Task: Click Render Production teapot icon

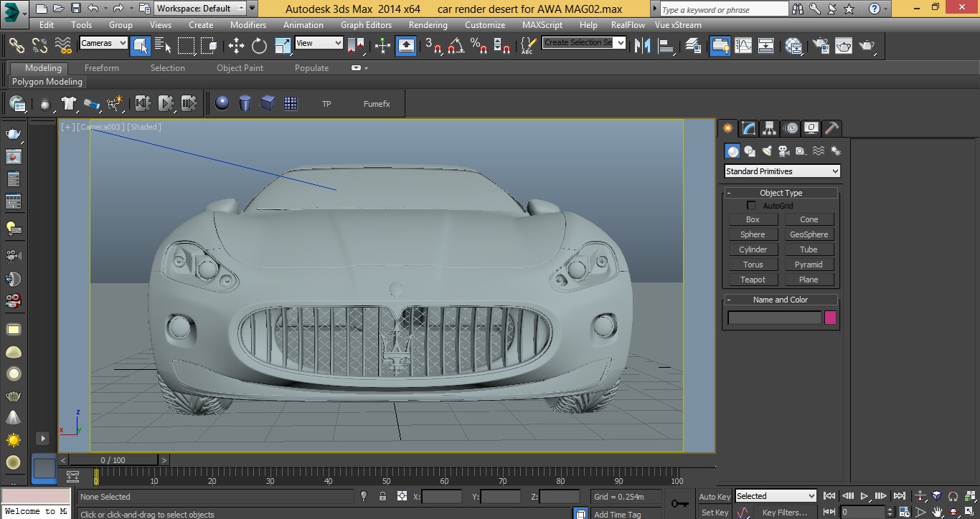Action: 867,45
